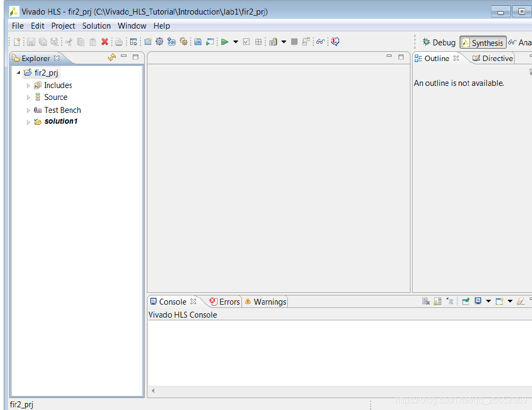Click the Open Report icon
The image size is (532, 410).
tap(273, 42)
